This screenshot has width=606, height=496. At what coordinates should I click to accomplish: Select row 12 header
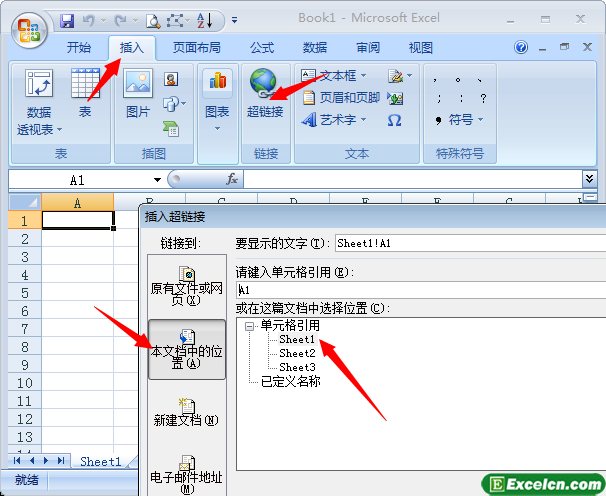(25, 419)
